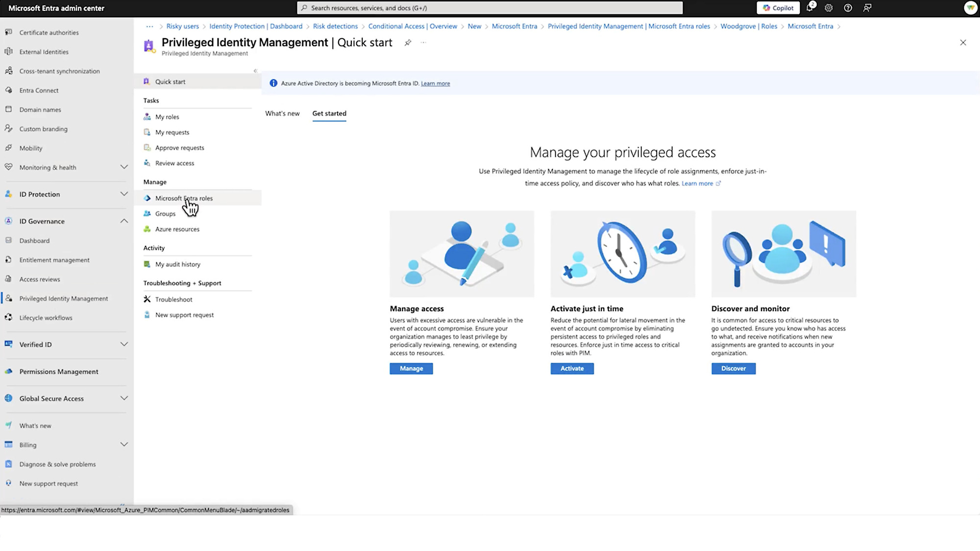This screenshot has width=980, height=551.
Task: Collapse the ID Governance section
Action: [x=124, y=221]
